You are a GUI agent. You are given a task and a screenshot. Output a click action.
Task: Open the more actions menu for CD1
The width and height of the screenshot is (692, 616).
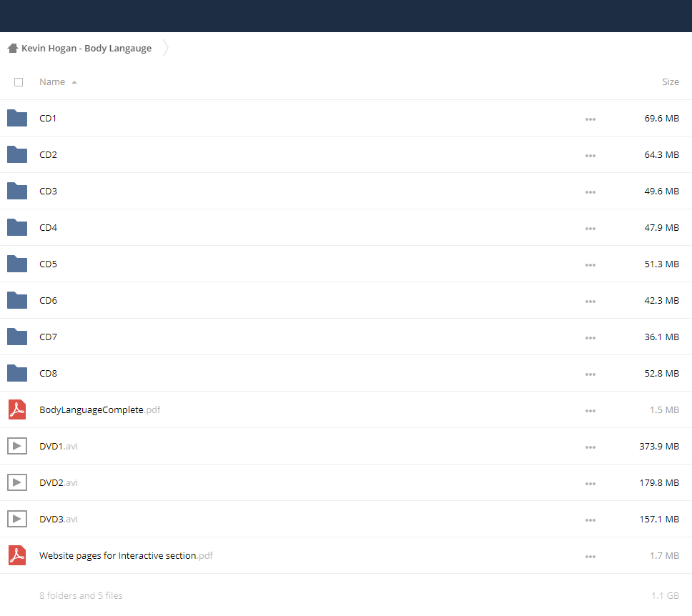590,119
